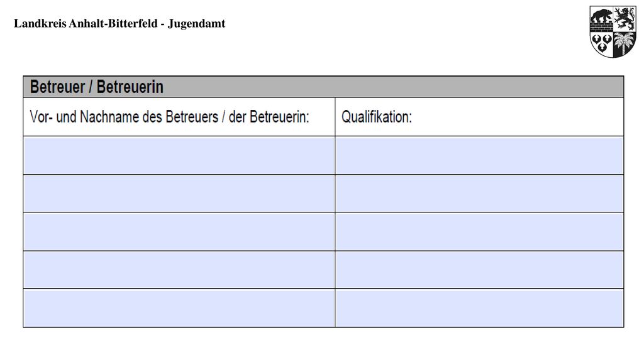Select first Betreuer name input field

pos(179,156)
